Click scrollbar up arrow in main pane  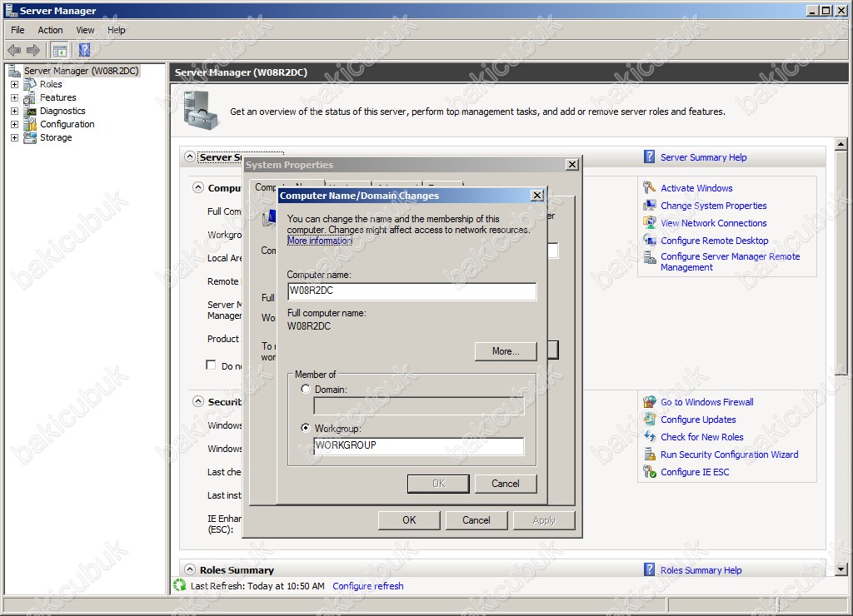click(841, 144)
